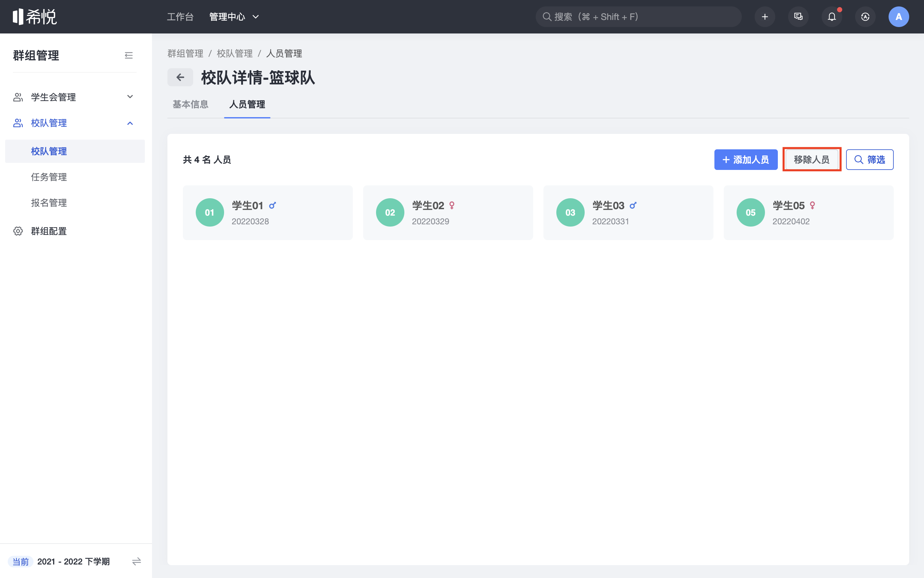The image size is (924, 578).
Task: Open the 学生02 member card
Action: (x=448, y=212)
